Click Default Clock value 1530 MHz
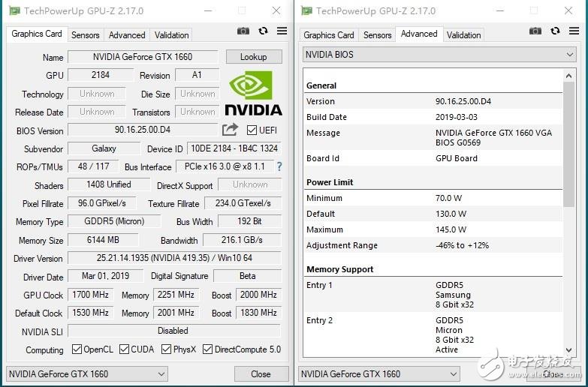The width and height of the screenshot is (588, 387). pyautogui.click(x=90, y=313)
